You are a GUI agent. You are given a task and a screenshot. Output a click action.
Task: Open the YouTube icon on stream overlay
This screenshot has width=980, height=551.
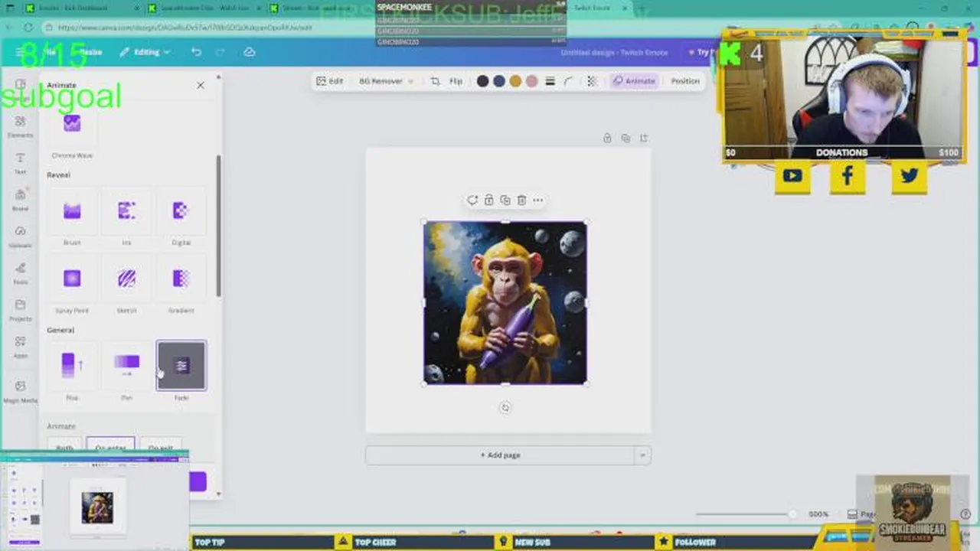click(792, 176)
